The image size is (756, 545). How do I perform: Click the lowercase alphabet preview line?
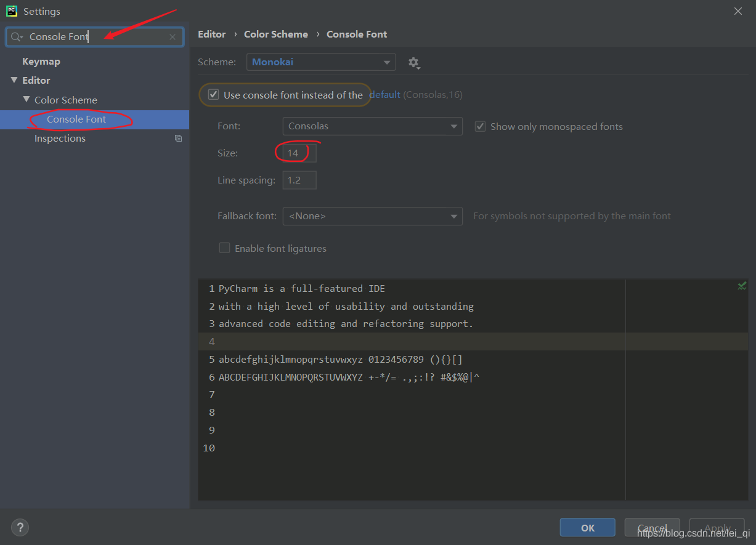pos(341,360)
